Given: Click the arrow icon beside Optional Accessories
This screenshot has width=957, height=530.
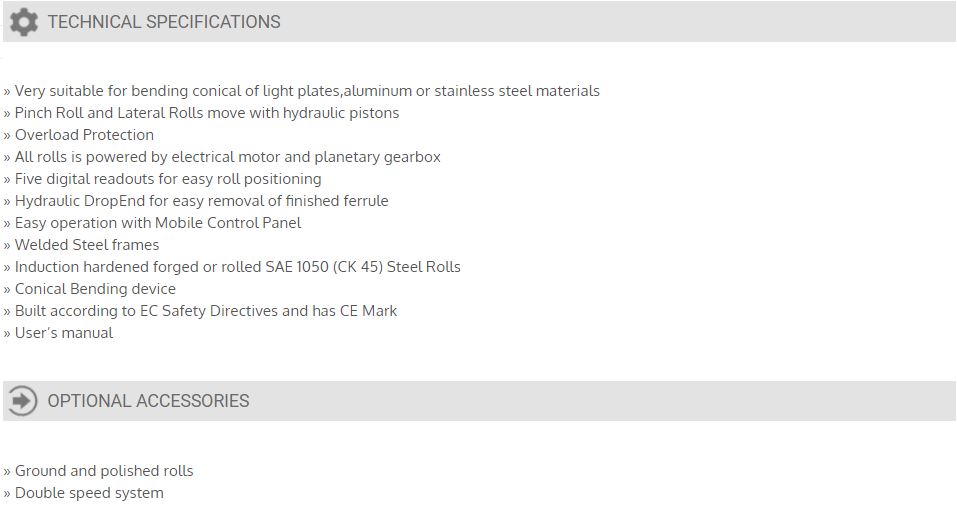Looking at the screenshot, I should (x=23, y=401).
